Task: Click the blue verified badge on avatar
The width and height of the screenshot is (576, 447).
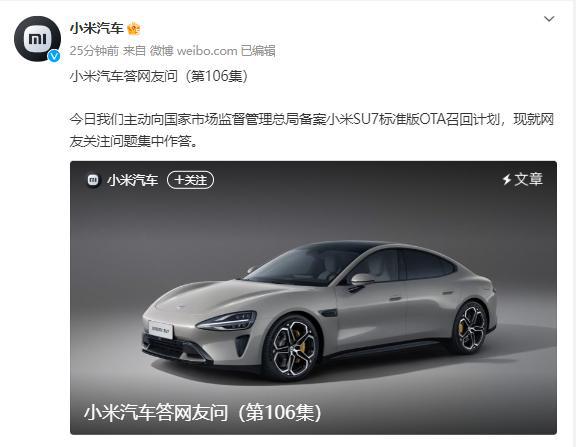Action: 54,55
